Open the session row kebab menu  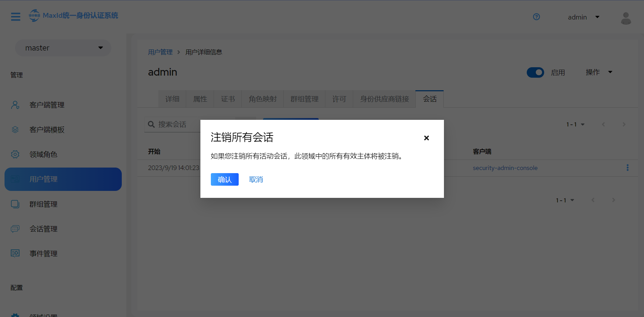pyautogui.click(x=628, y=168)
